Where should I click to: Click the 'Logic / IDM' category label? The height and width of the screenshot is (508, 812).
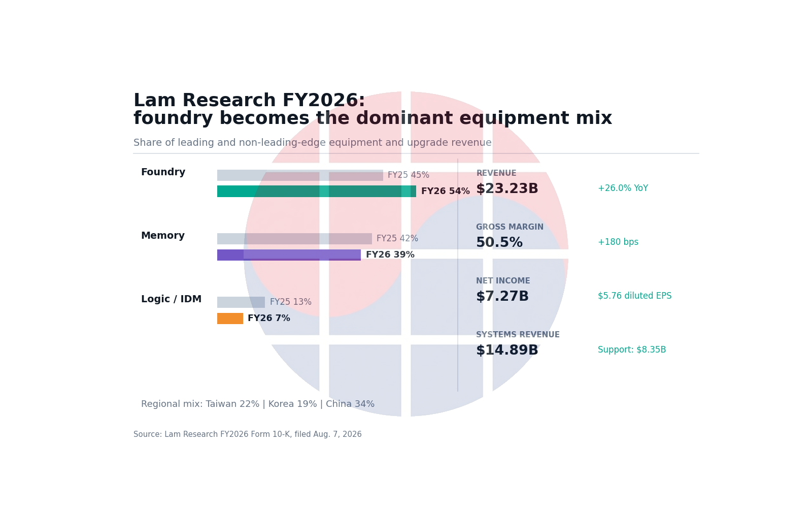(171, 299)
